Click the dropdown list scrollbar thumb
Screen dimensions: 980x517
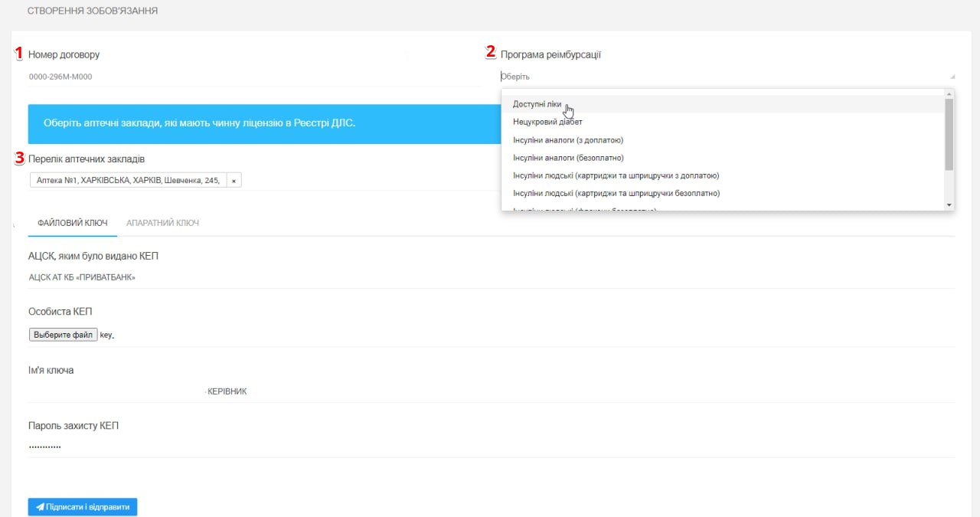point(949,134)
